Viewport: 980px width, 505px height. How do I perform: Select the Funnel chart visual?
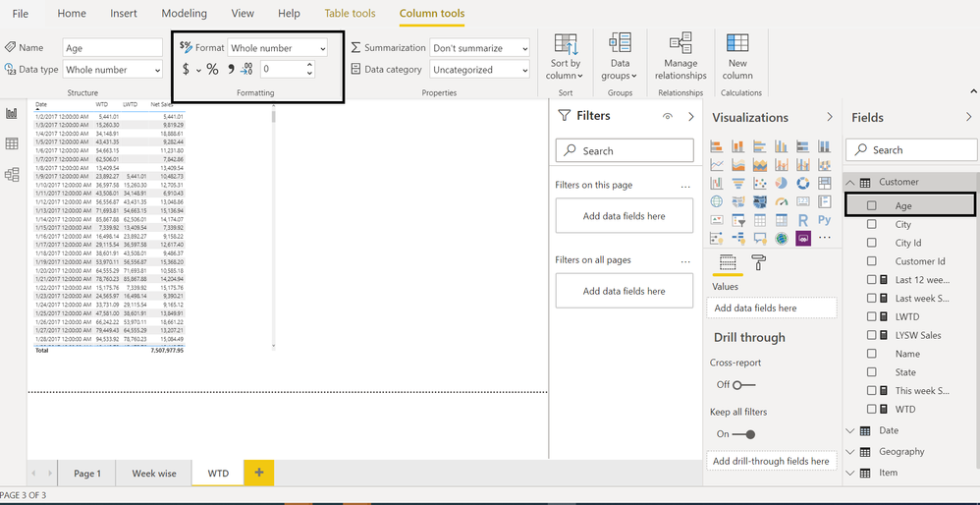pyautogui.click(x=738, y=183)
